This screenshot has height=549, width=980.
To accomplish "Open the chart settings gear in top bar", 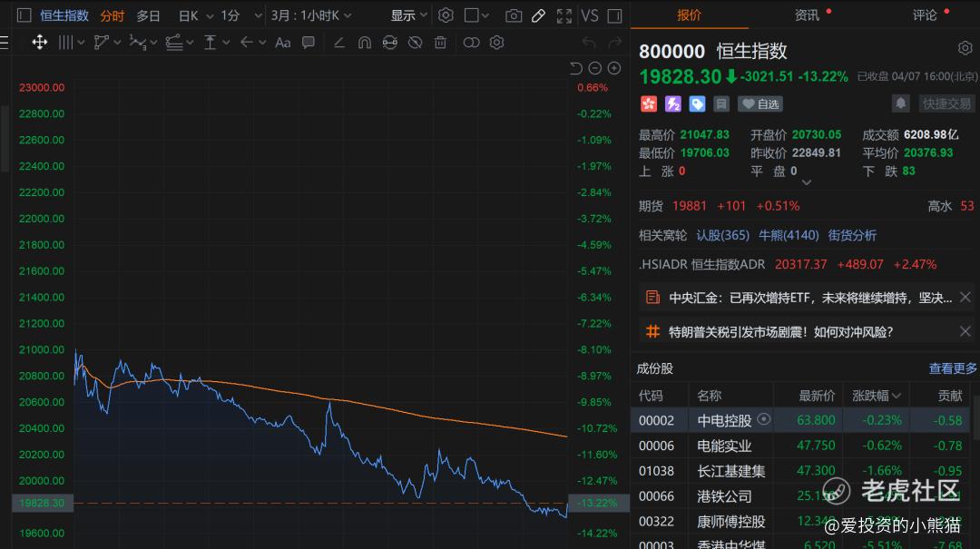I will point(446,15).
